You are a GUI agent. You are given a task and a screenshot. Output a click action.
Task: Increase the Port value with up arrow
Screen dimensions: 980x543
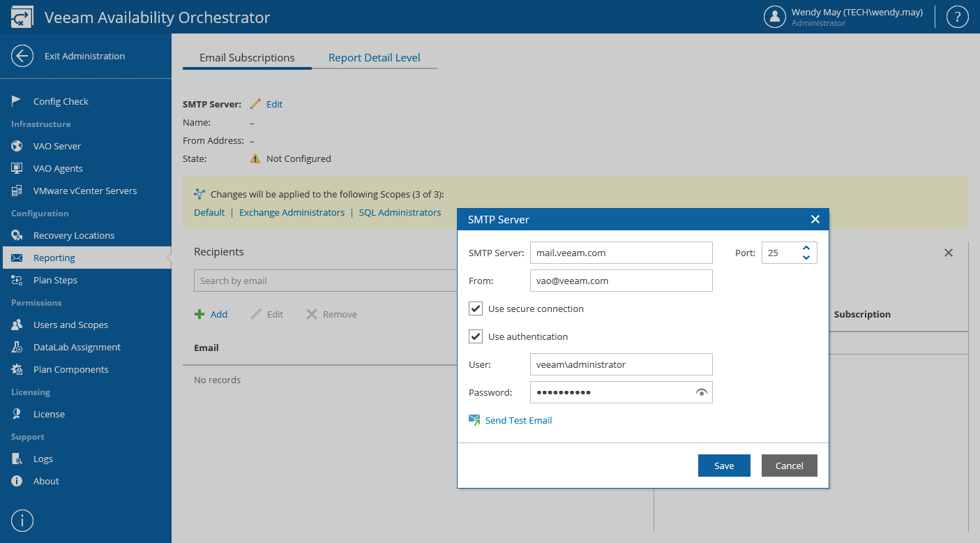806,248
